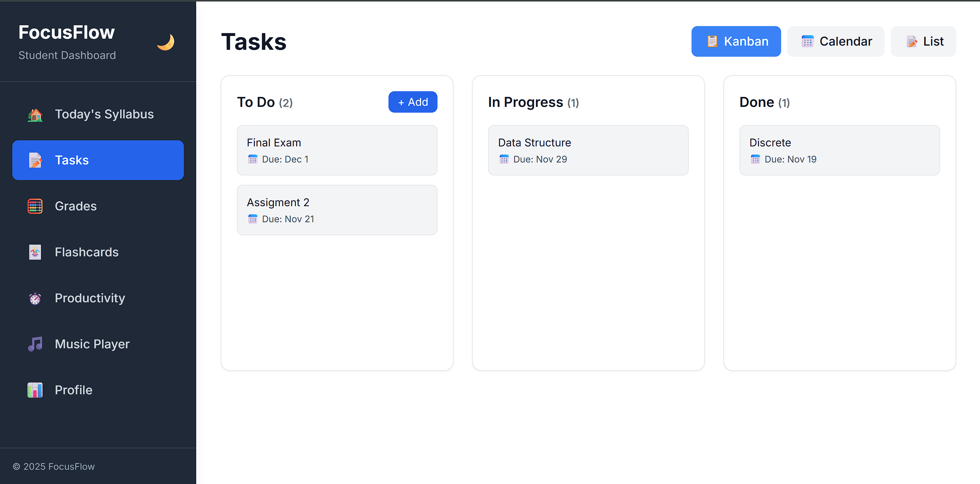Switch to Calendar view
Viewport: 980px width, 484px height.
pos(836,41)
